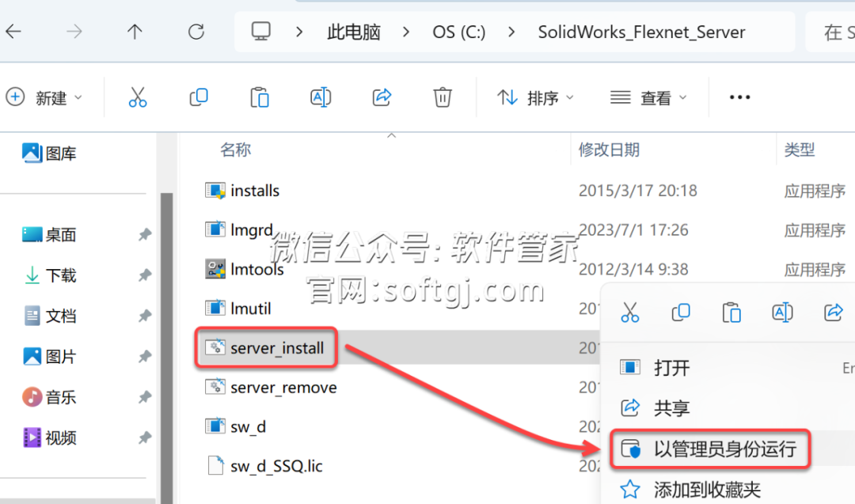This screenshot has width=855, height=504.
Task: Click the Copy icon in the toolbar
Action: [x=199, y=97]
